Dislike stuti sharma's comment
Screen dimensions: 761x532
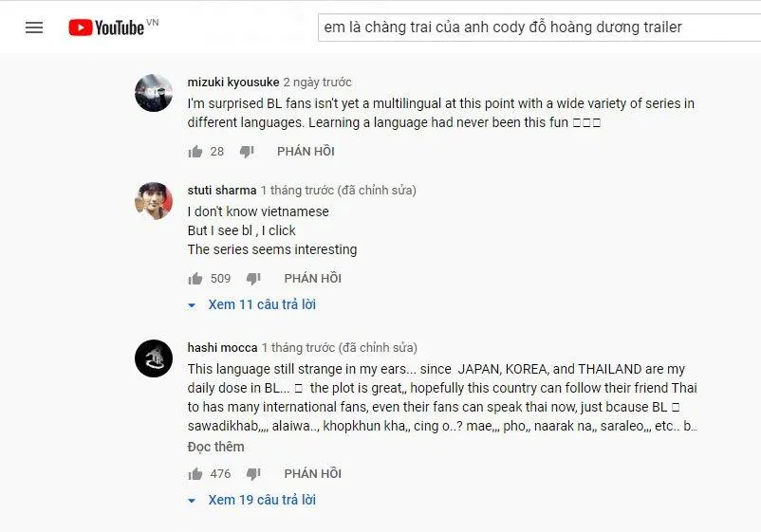[253, 279]
